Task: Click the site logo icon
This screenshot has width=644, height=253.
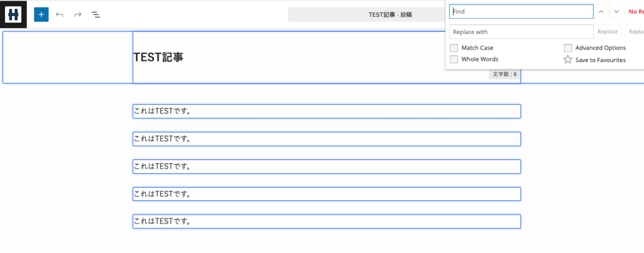Action: coord(13,14)
